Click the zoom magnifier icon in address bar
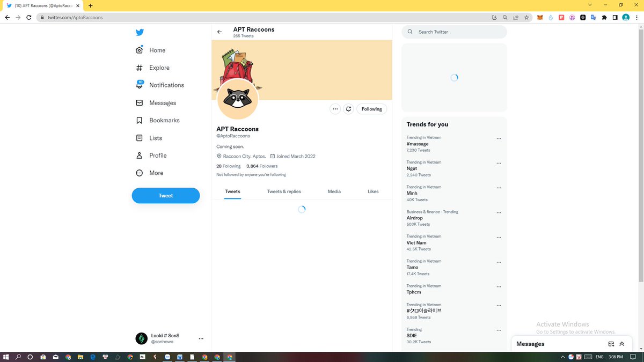The height and width of the screenshot is (362, 644). 505,17
